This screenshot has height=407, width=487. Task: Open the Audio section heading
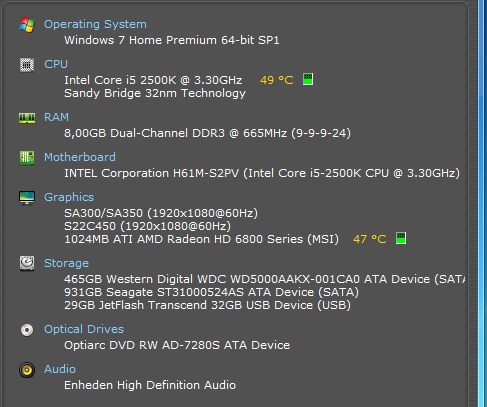[x=60, y=369]
